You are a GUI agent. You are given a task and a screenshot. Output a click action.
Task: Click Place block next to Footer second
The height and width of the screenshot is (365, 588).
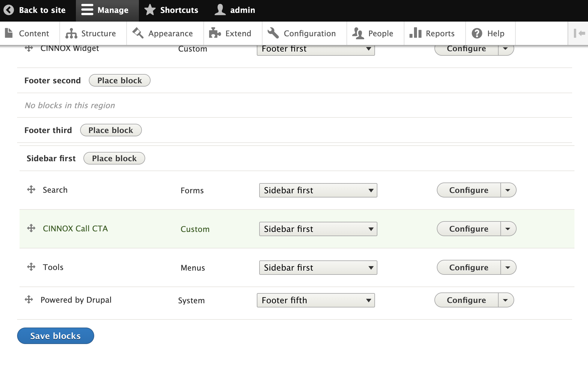[x=119, y=80]
